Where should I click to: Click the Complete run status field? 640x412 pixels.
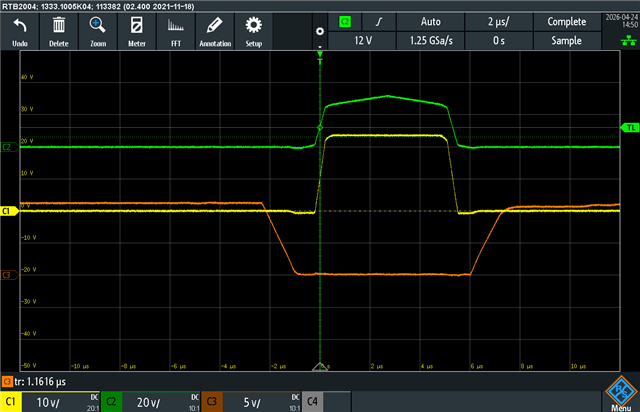tap(567, 22)
